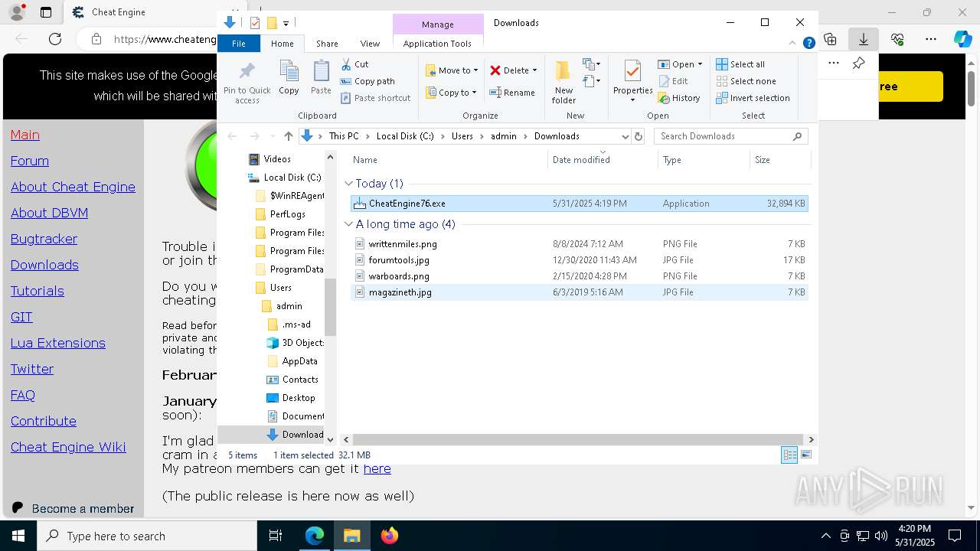Expand Open button dropdown arrow

click(700, 64)
